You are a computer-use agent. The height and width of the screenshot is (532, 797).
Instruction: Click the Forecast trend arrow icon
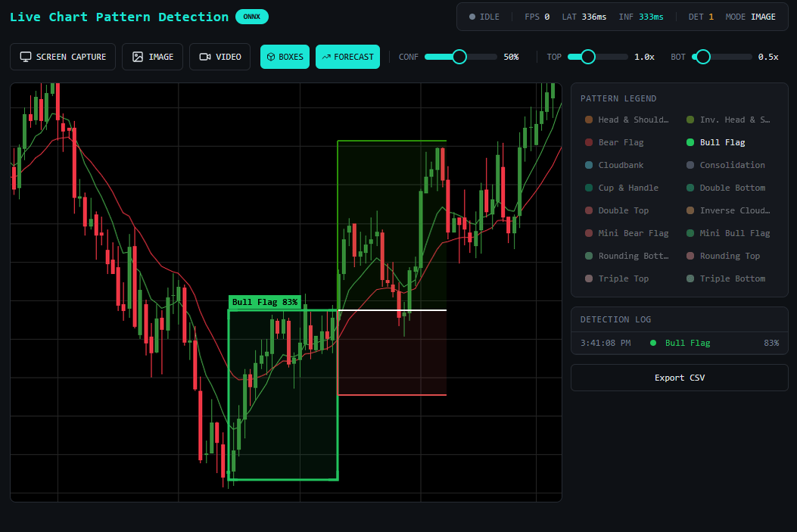tap(325, 57)
